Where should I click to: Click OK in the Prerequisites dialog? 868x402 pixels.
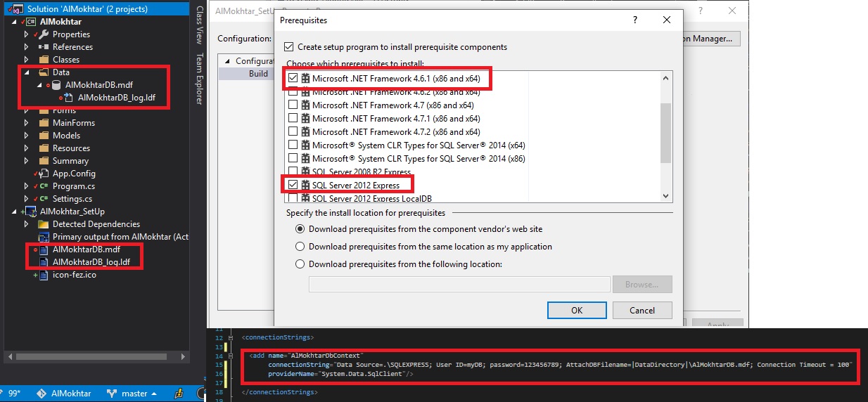[x=577, y=310]
